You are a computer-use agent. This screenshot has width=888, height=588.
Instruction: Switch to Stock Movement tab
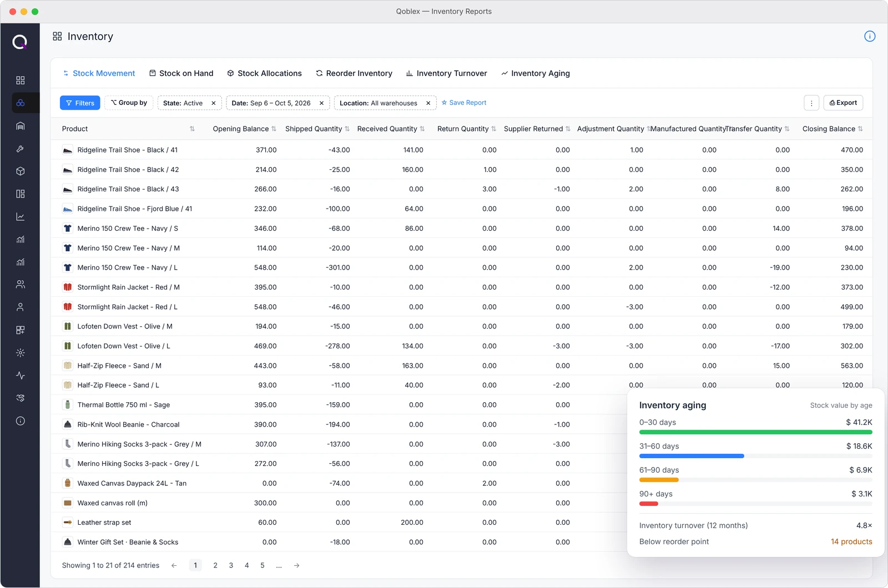(99, 73)
